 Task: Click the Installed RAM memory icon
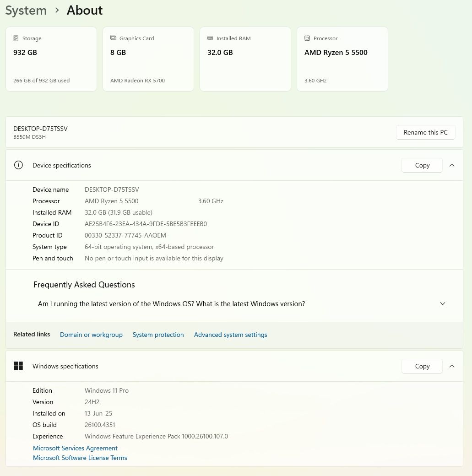point(210,38)
